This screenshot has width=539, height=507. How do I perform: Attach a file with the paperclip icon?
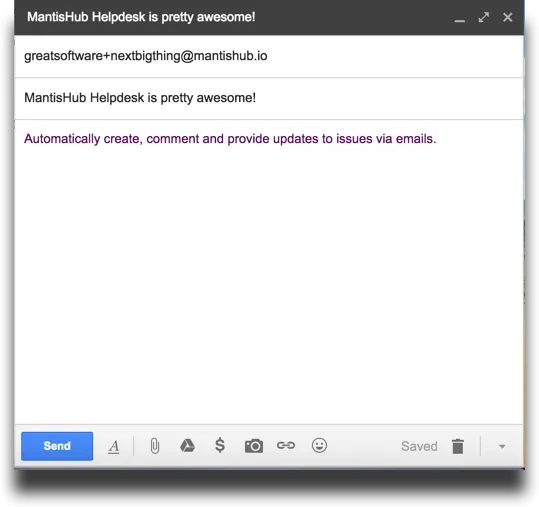(x=155, y=446)
